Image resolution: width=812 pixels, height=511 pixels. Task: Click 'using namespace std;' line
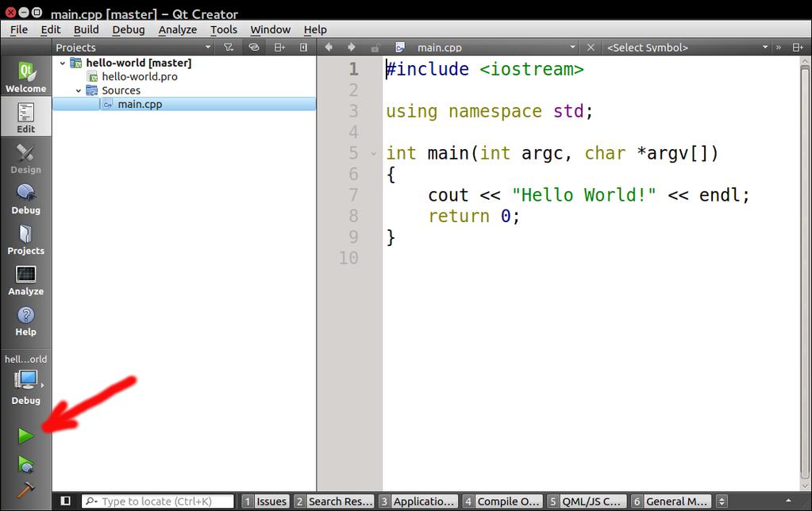490,111
